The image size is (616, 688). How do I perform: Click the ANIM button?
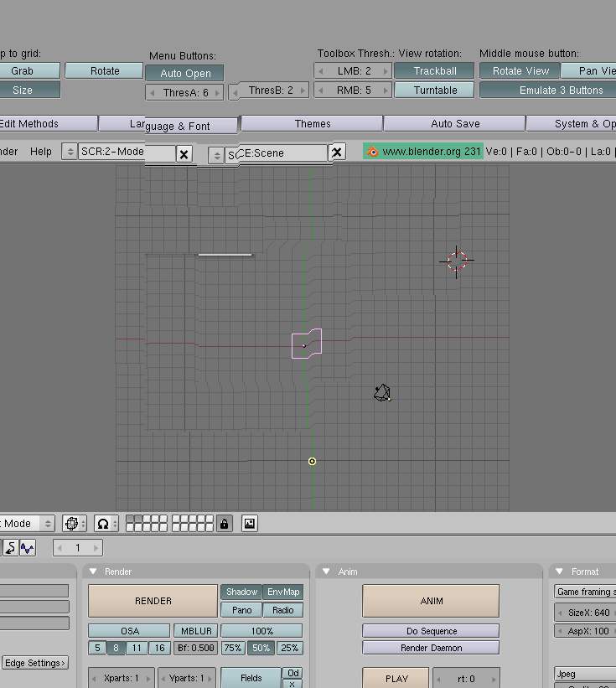point(430,601)
